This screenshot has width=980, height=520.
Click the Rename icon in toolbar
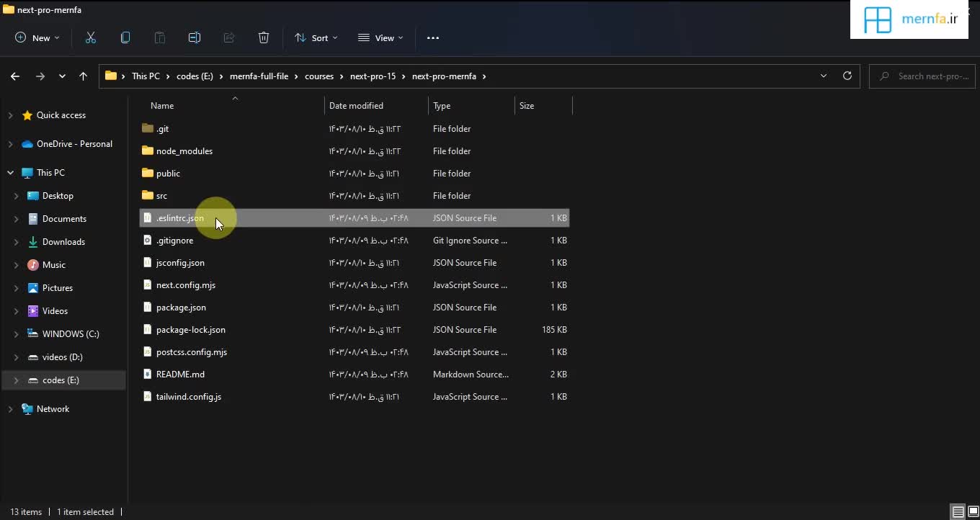tap(195, 38)
